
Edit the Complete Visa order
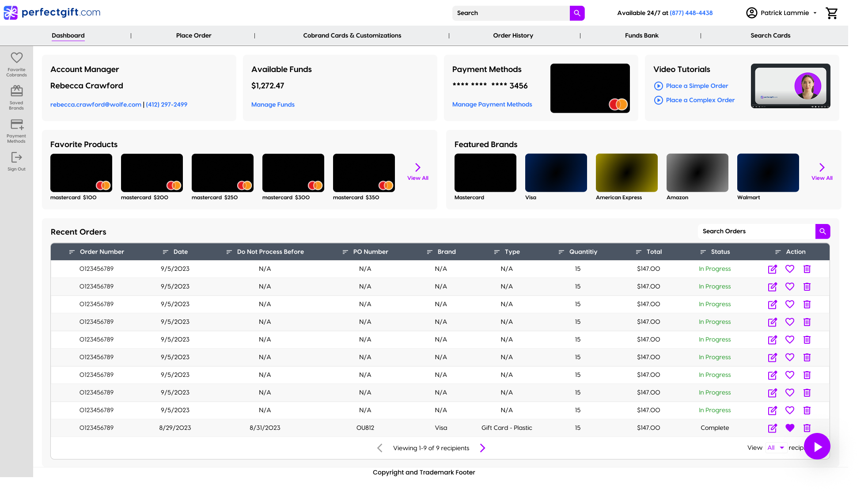772,428
